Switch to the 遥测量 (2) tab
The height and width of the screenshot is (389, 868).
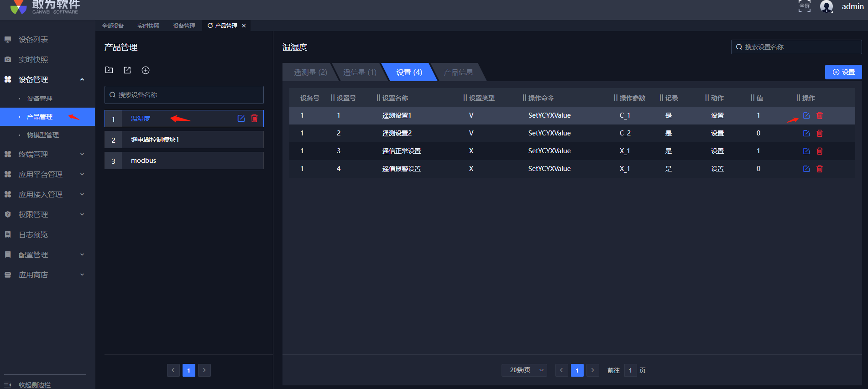(x=310, y=73)
